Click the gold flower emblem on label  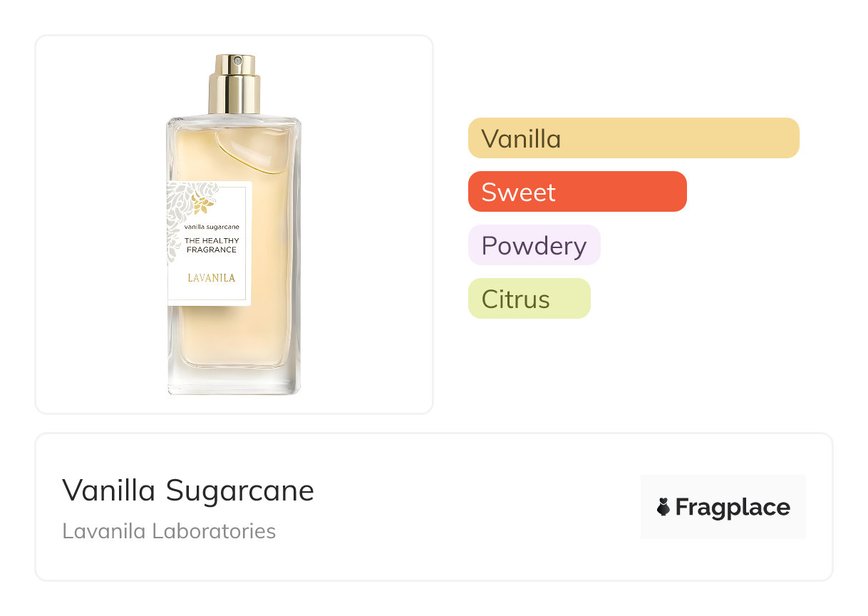point(203,203)
